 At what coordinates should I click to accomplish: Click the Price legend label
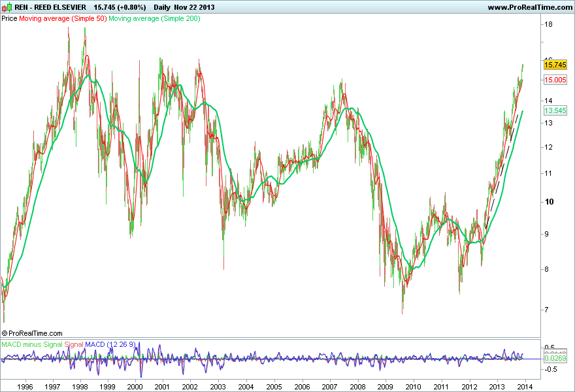[x=9, y=18]
